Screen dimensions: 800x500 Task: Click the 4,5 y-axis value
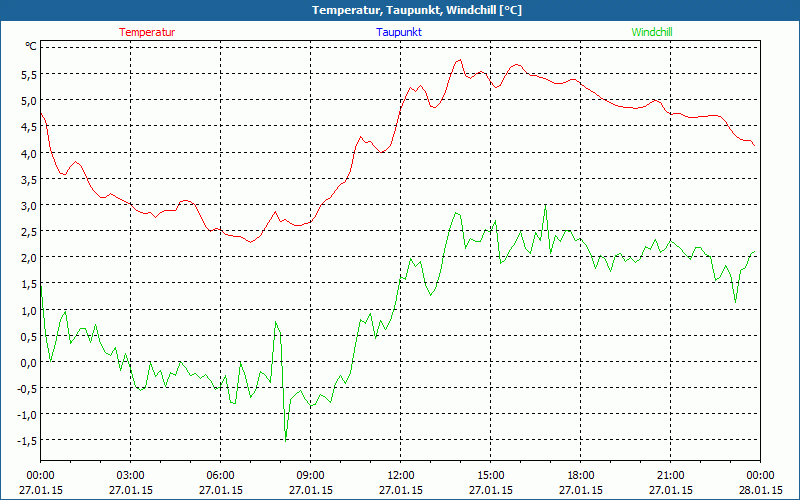(x=29, y=127)
